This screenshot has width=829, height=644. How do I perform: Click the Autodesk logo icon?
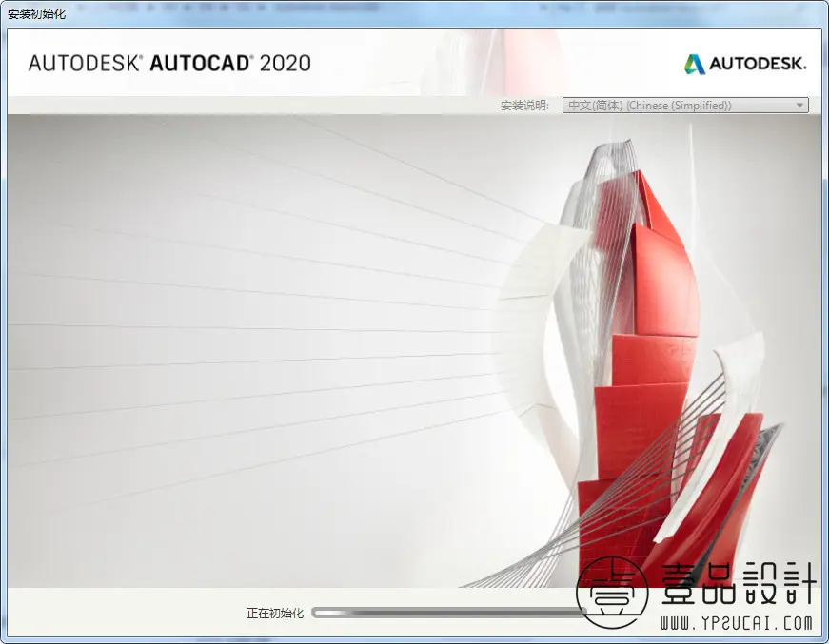point(694,64)
